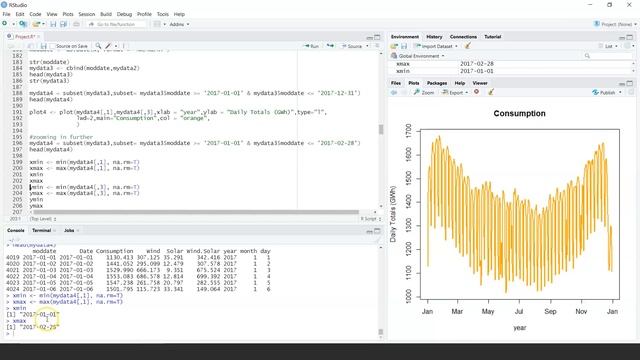The height and width of the screenshot is (360, 640).
Task: Save workspace icon in Environment pane
Action: 404,46
